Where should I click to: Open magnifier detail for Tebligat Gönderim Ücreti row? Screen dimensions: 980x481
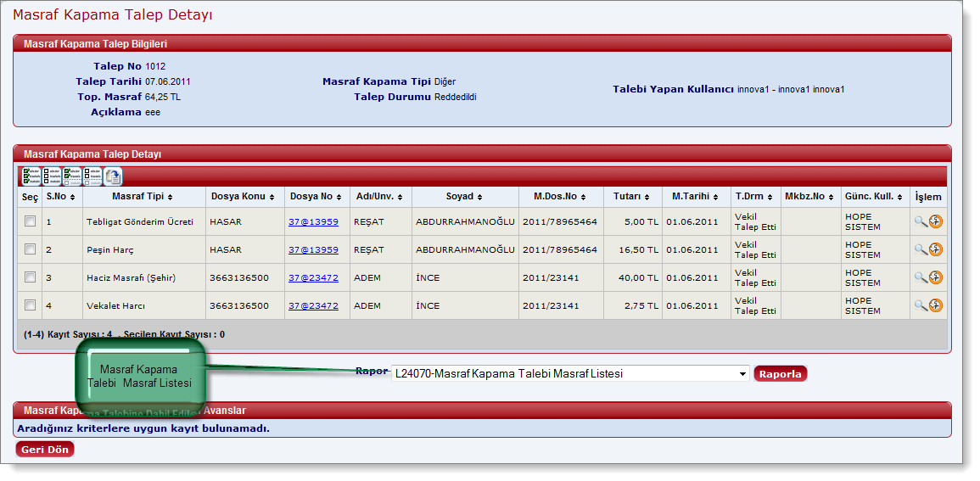[921, 221]
